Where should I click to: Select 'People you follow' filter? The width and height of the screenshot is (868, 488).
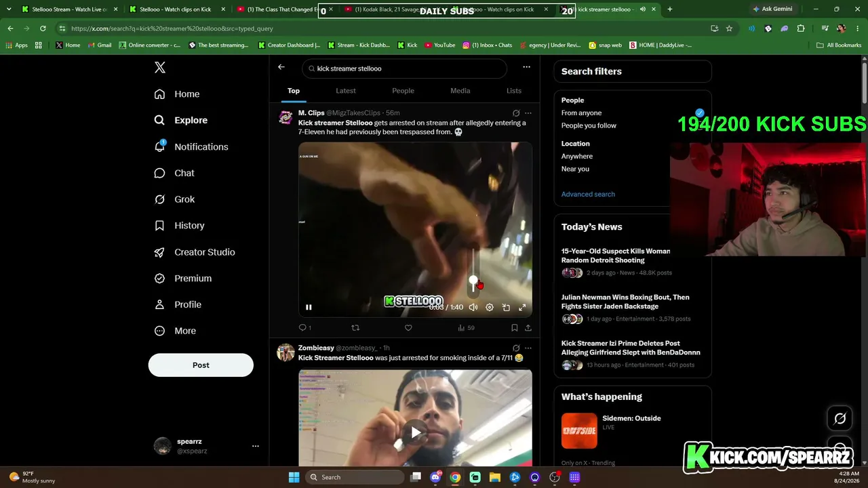(x=589, y=125)
